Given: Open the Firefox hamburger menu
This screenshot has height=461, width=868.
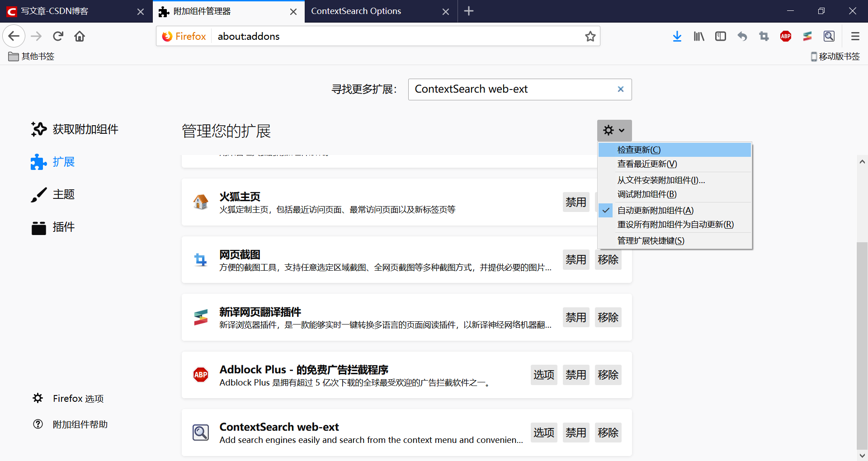Looking at the screenshot, I should click(855, 36).
